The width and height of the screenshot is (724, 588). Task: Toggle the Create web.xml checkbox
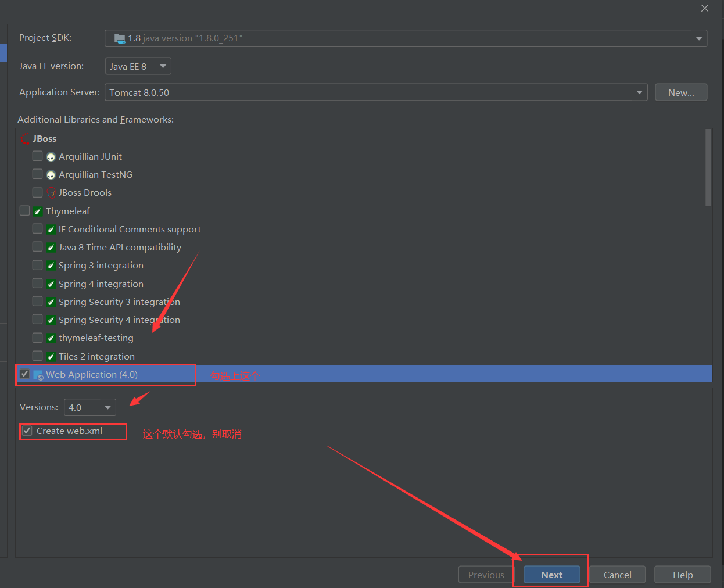tap(27, 431)
